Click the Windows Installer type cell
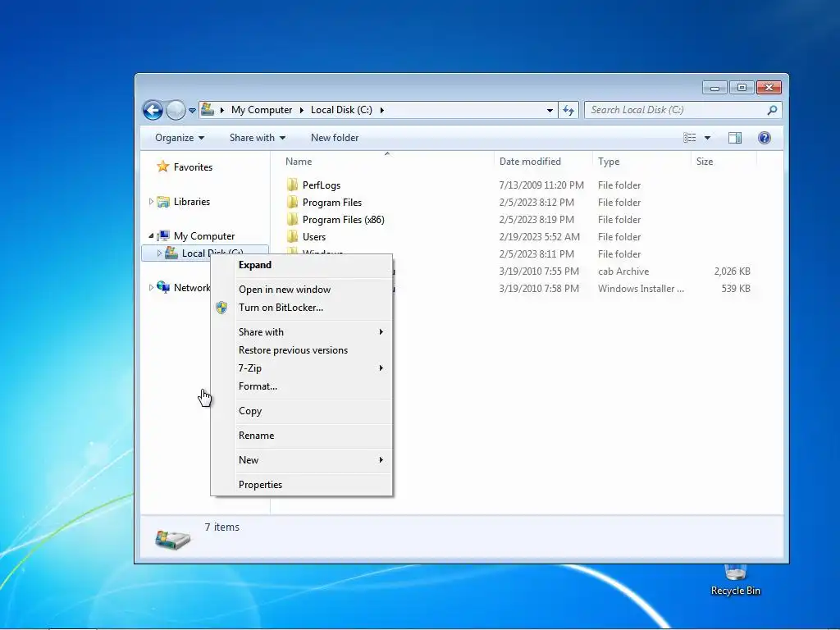840x630 pixels. [641, 288]
